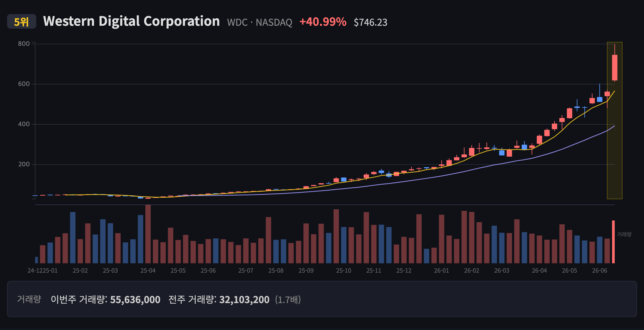Click the 400 price axis label

(x=24, y=124)
